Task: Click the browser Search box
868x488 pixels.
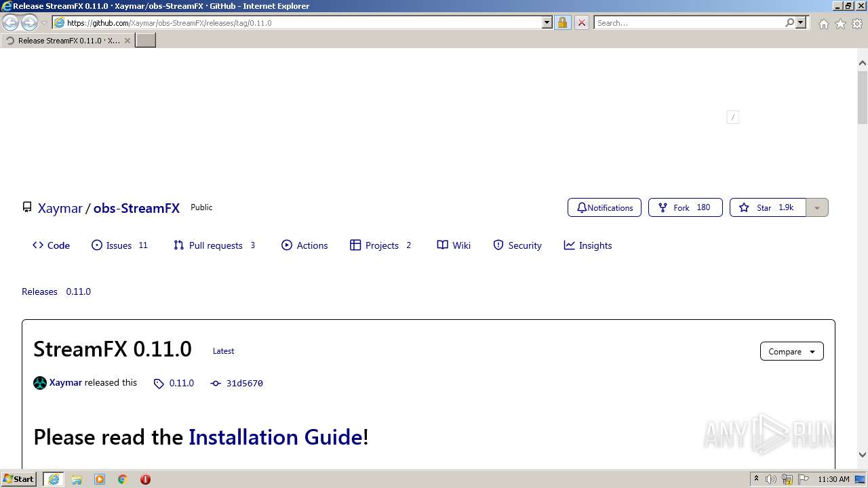Action: point(689,22)
